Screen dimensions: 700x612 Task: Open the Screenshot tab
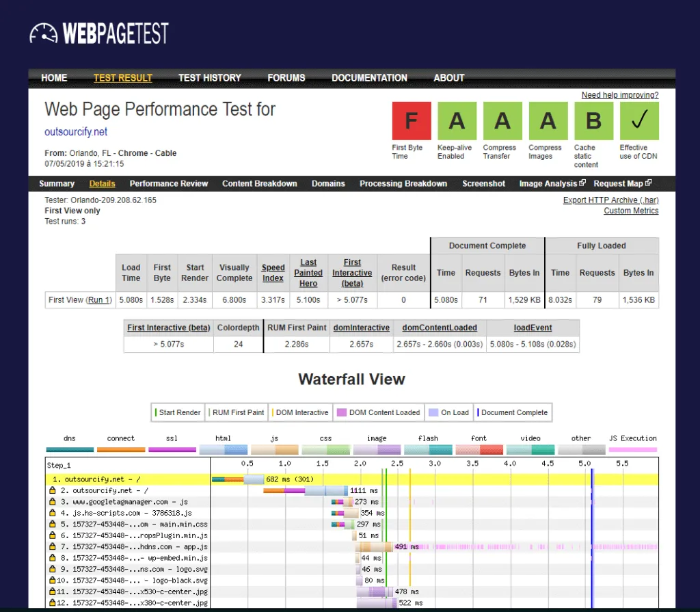coord(483,183)
